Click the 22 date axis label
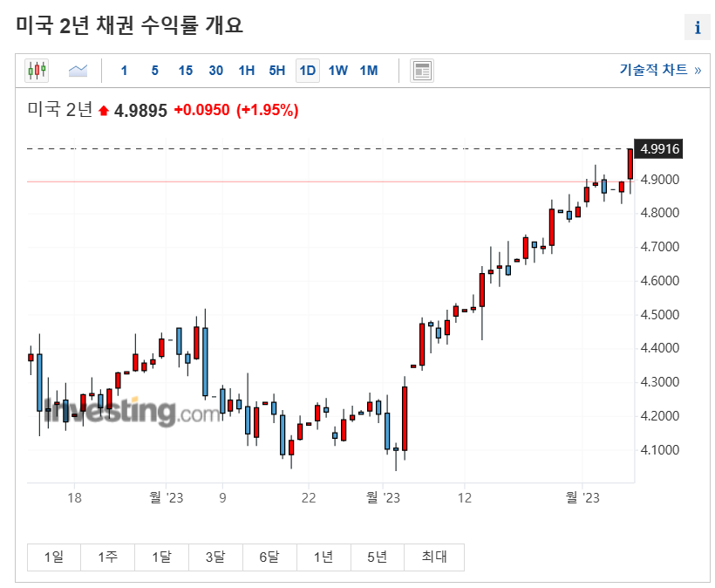The width and height of the screenshot is (715, 588). click(309, 497)
